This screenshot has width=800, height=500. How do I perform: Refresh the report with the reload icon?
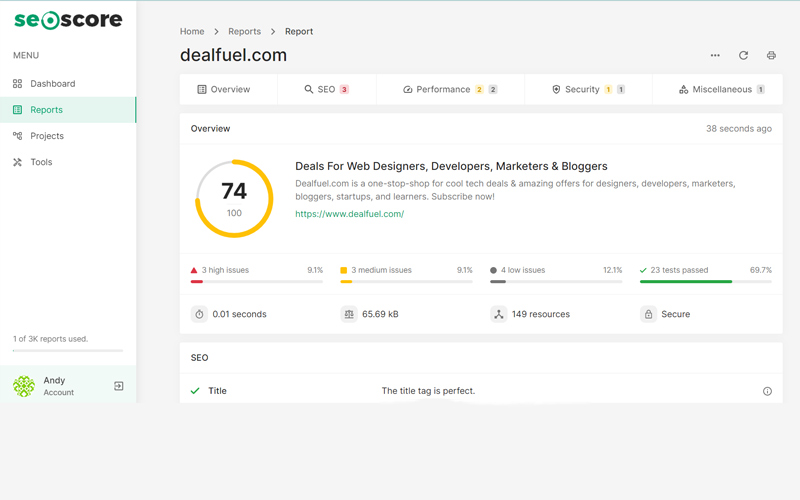point(743,55)
